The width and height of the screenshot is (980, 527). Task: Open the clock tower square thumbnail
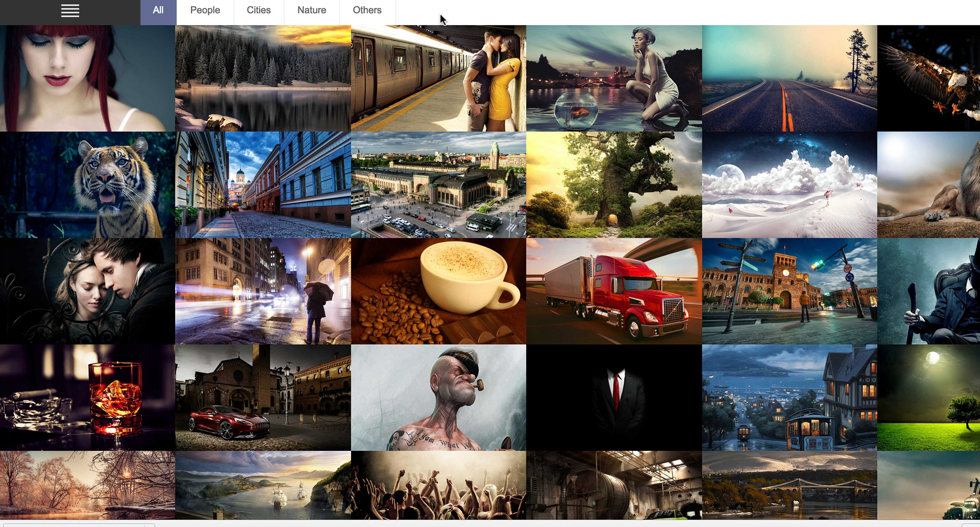coord(790,291)
